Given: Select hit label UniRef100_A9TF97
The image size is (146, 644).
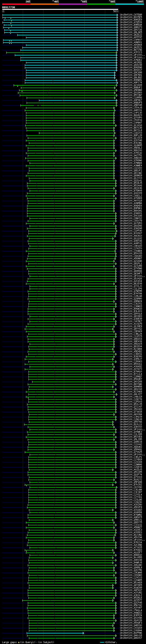Looking at the screenshot, I should 131,37.
